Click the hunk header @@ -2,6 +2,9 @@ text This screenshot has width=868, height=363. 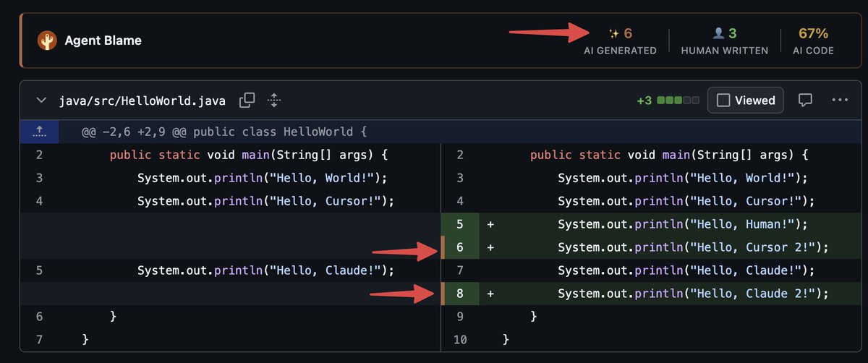pyautogui.click(x=225, y=132)
